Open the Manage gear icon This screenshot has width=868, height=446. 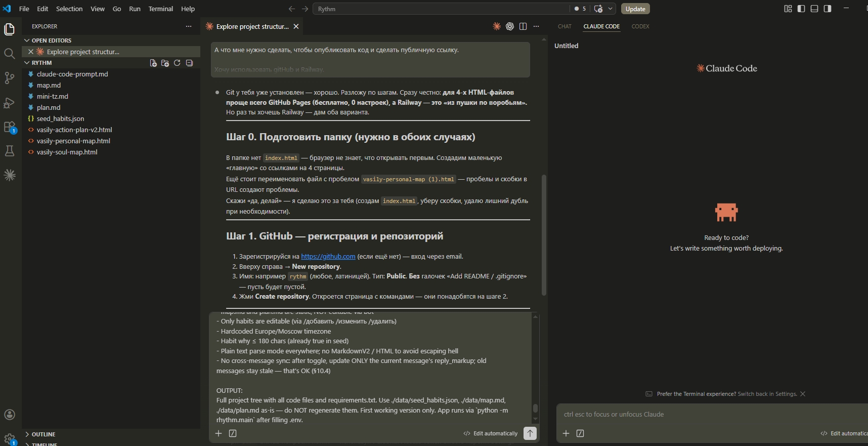tap(9, 438)
